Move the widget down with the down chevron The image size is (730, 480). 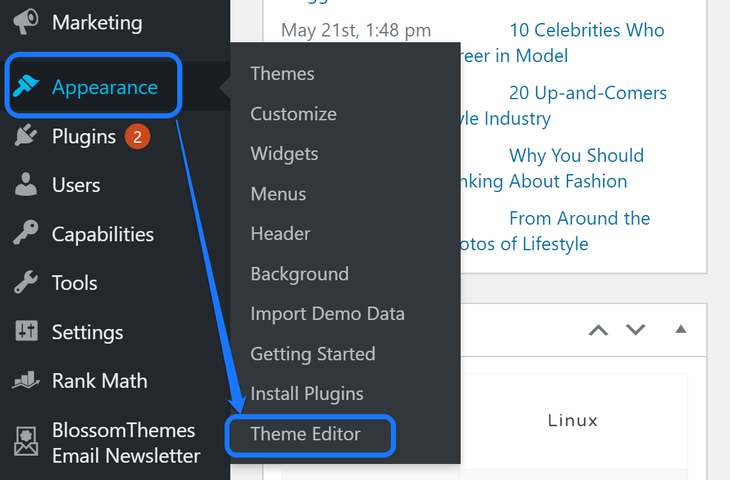[635, 330]
